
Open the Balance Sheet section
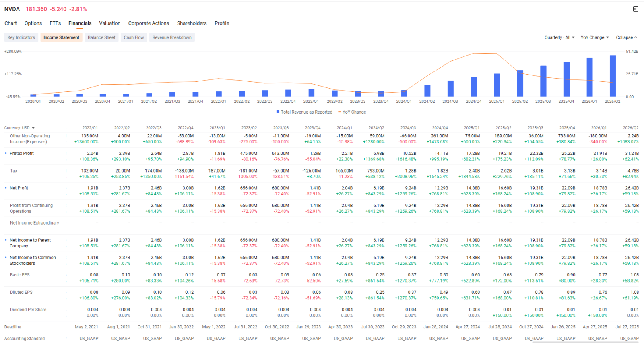101,37
